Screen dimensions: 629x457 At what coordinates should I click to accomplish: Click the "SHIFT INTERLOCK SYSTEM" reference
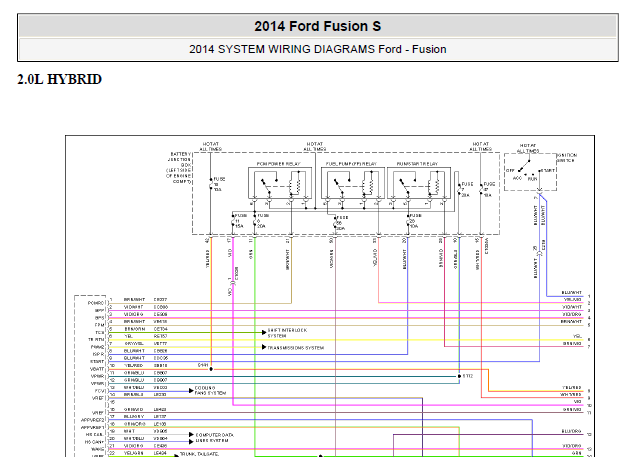pos(287,333)
